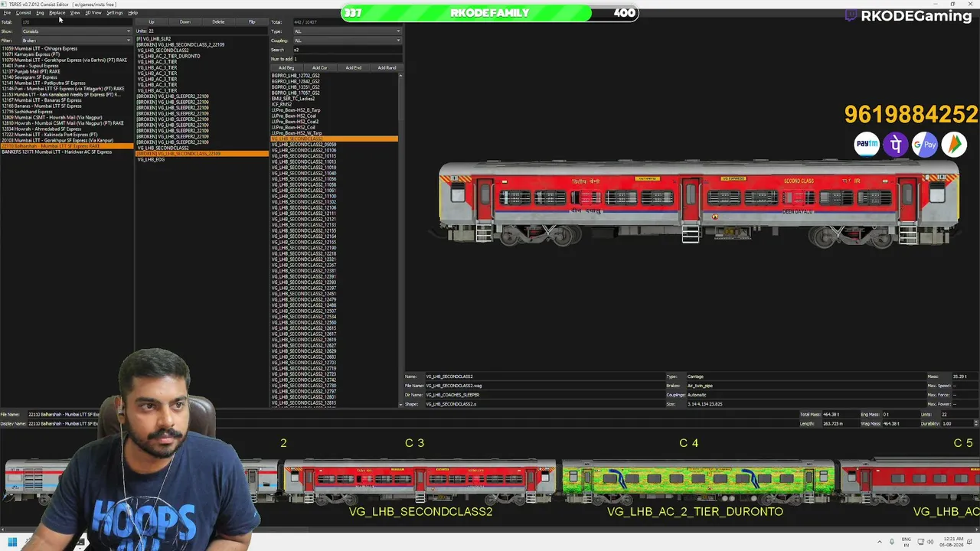Select VG_LHB_EOG unit
980x551 pixels.
(x=151, y=160)
